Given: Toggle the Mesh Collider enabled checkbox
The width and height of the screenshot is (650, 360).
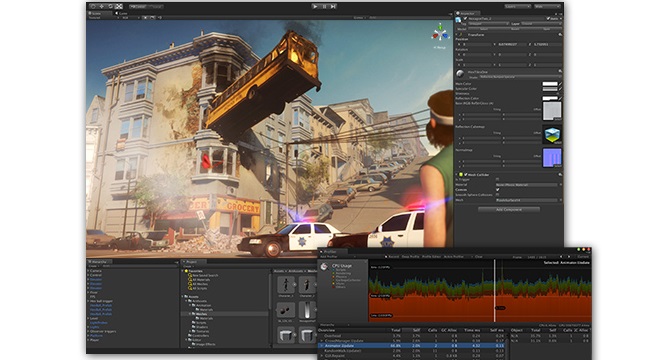Looking at the screenshot, I should [x=466, y=175].
